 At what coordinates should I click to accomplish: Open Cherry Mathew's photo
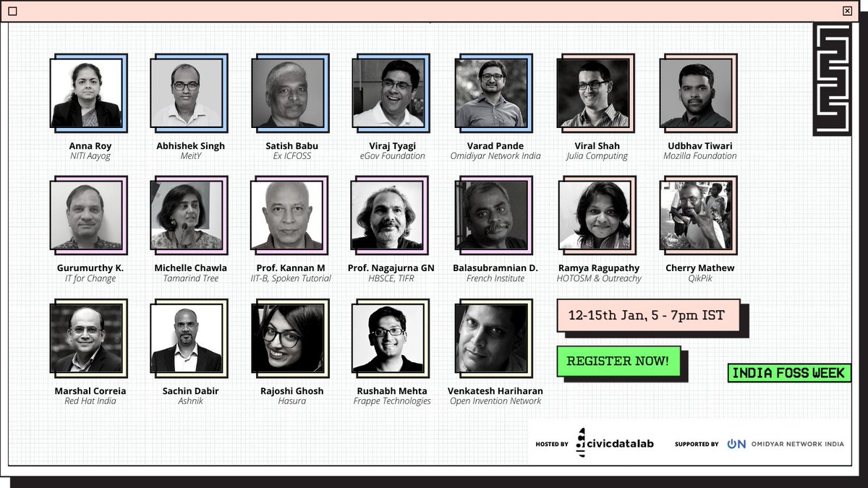[x=696, y=215]
